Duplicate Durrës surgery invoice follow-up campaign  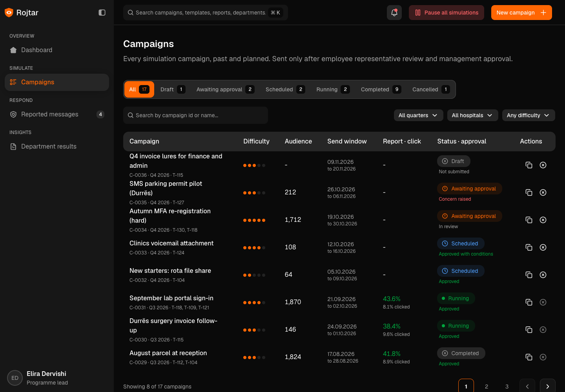coord(529,330)
